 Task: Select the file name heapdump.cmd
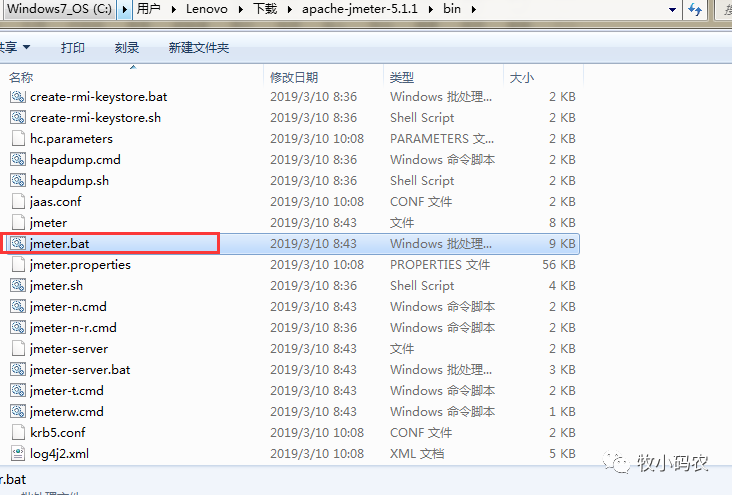75,160
